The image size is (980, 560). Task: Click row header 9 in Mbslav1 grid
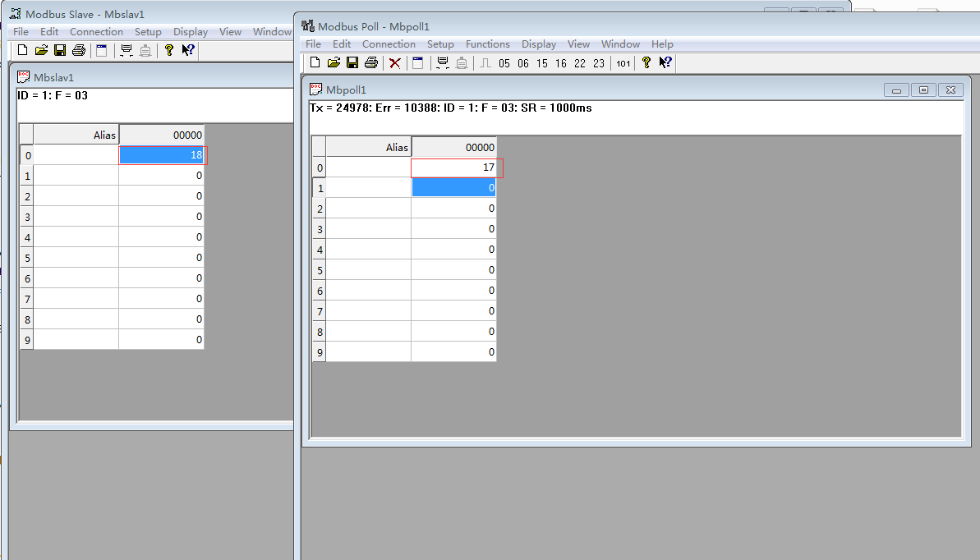(x=27, y=340)
